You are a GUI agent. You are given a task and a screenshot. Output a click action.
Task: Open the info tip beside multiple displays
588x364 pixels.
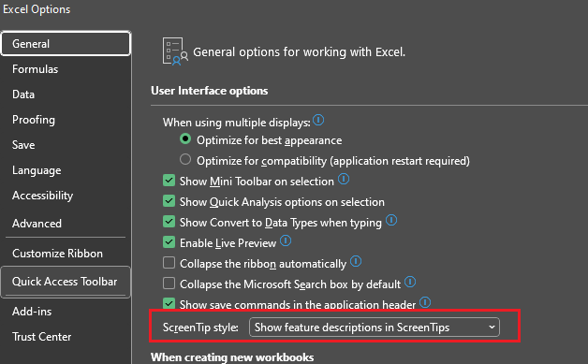(318, 120)
